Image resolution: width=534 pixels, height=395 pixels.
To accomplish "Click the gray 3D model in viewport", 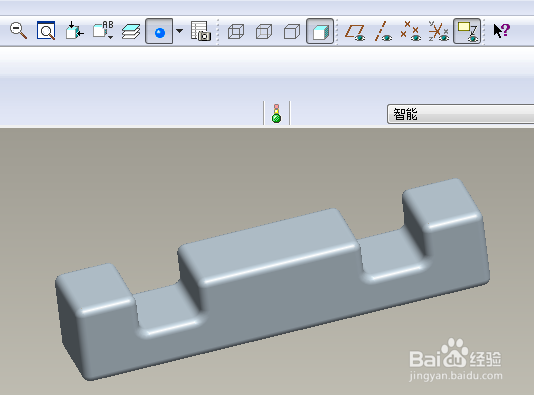I will pyautogui.click(x=272, y=279).
